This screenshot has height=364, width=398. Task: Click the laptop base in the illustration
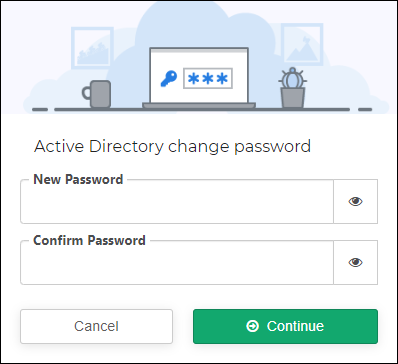coord(199,105)
